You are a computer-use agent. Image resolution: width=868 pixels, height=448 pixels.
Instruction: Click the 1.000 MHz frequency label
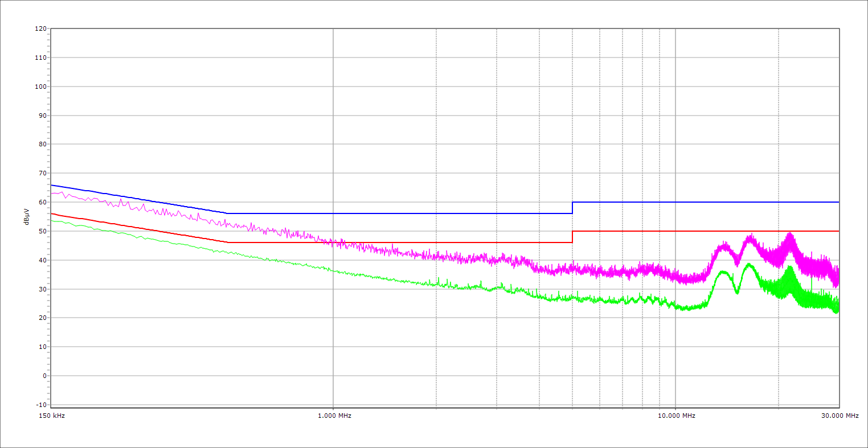coord(334,416)
